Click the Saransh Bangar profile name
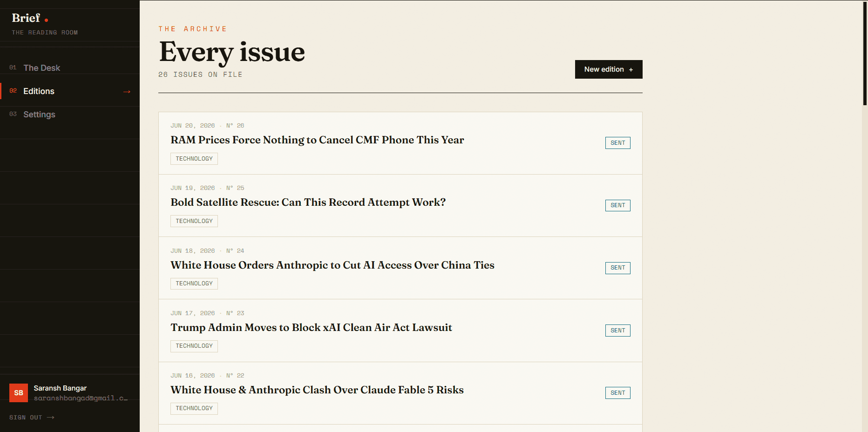 coord(60,388)
